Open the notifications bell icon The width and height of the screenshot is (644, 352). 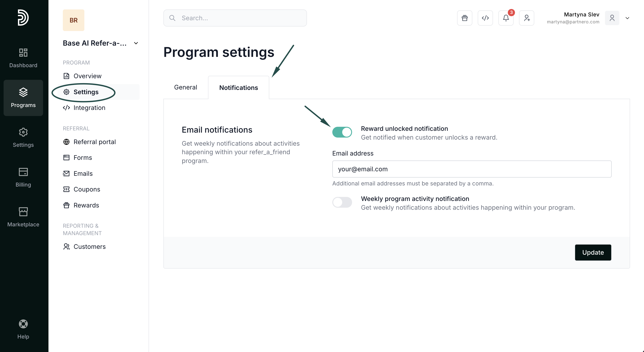506,18
